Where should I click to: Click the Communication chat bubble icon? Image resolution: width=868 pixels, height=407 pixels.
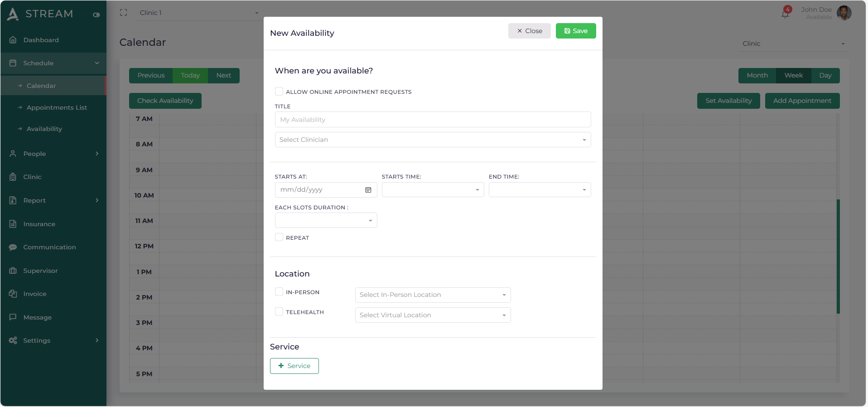click(13, 247)
